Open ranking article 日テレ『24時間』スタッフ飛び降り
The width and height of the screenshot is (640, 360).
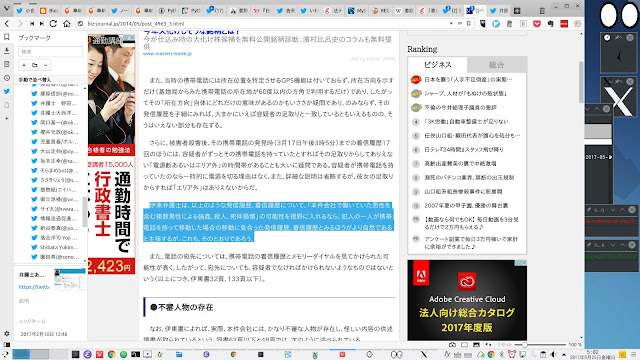pos(464,149)
